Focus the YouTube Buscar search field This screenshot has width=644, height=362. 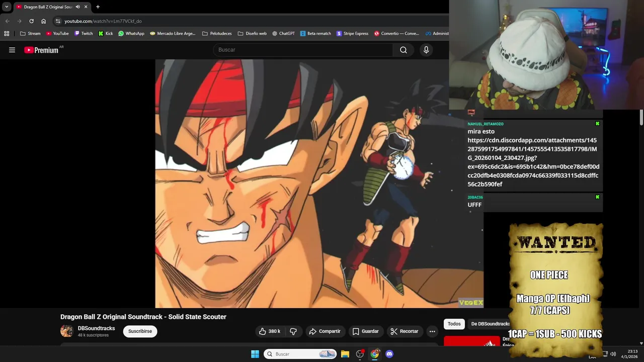pos(303,50)
